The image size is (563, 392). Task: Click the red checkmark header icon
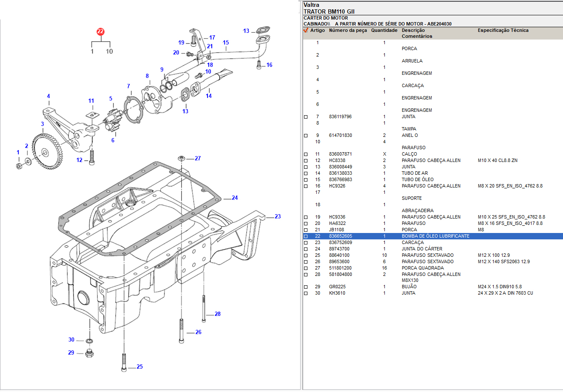point(305,30)
